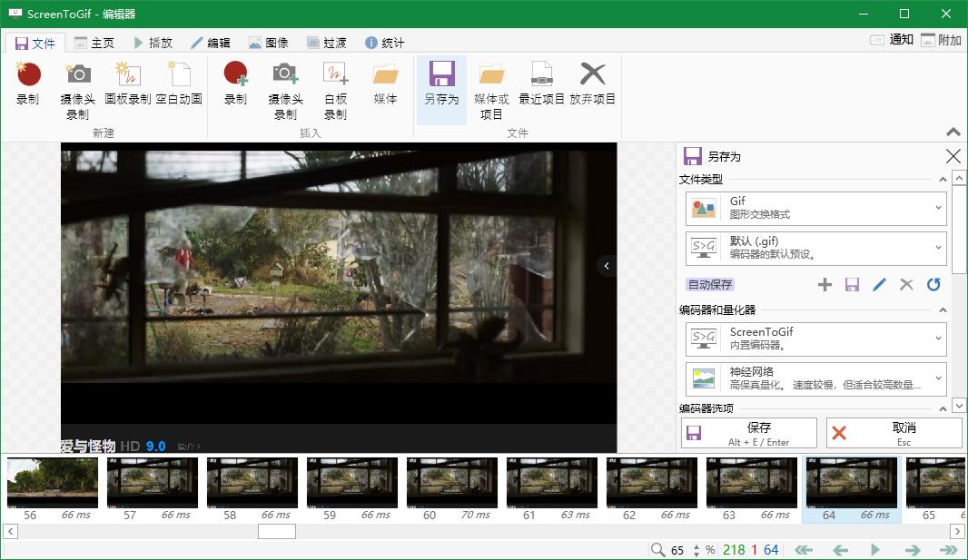
Task: Jump to the last frame using the double-right arrow
Action: pyautogui.click(x=948, y=549)
